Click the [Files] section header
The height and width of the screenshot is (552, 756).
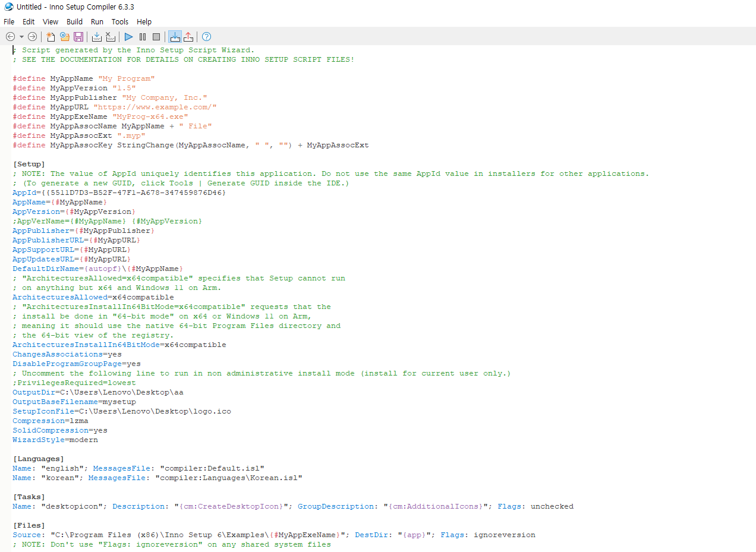29,525
